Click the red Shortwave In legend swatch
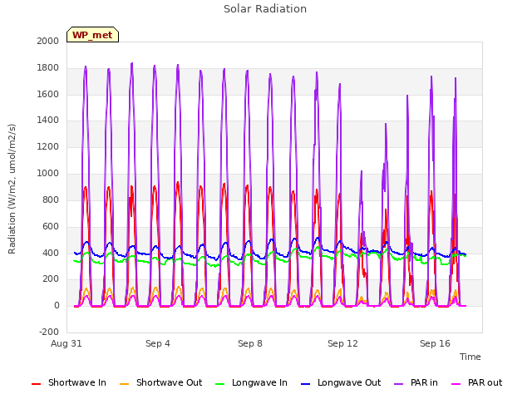Image resolution: width=532 pixels, height=399 pixels. pyautogui.click(x=36, y=384)
